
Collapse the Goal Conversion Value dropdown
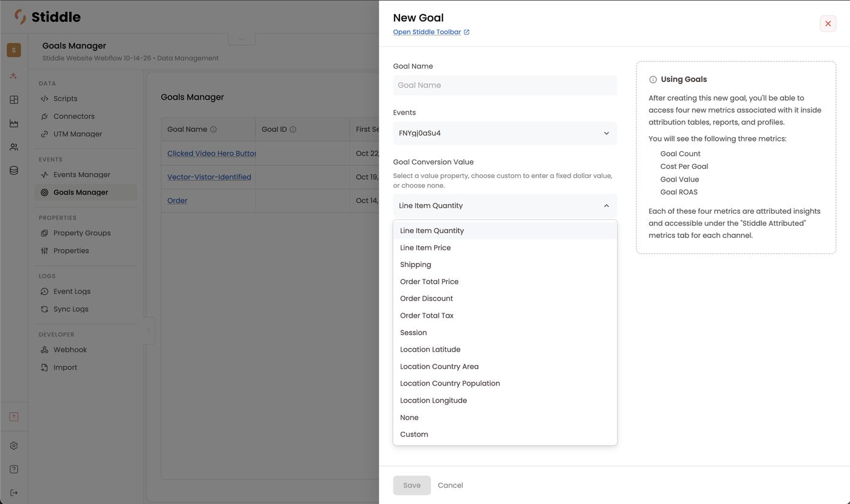pos(505,206)
